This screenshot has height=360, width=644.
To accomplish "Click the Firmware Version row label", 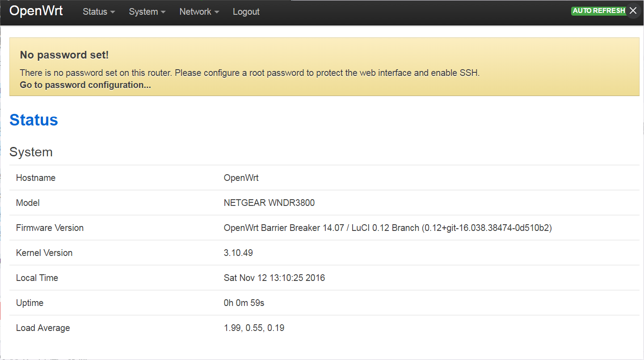I will pos(50,228).
